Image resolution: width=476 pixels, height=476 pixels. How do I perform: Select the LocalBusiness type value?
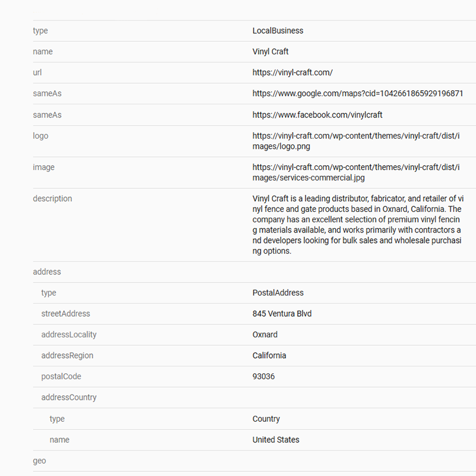278,31
